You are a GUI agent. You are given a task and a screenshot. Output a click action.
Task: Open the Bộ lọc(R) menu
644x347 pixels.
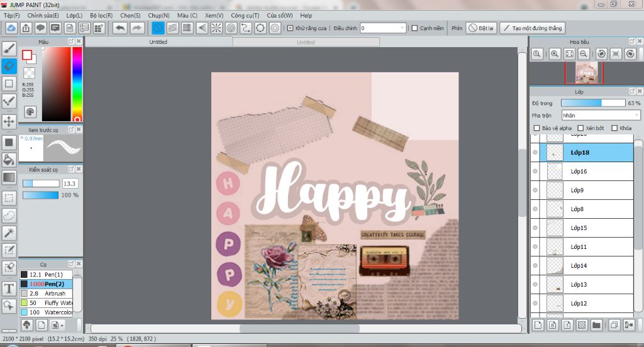point(101,15)
